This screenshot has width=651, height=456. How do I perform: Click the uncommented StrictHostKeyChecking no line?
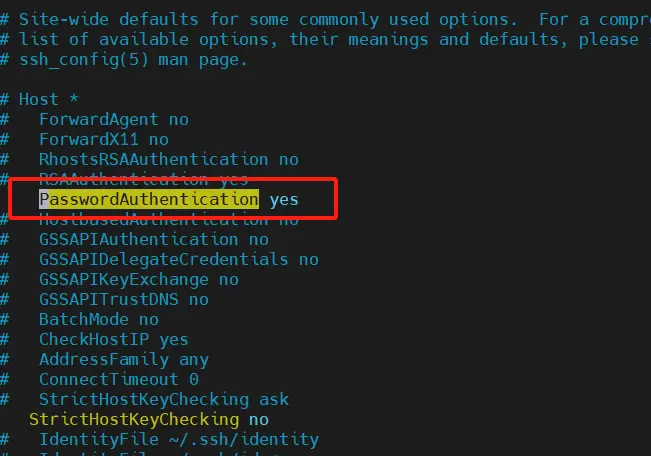[148, 419]
